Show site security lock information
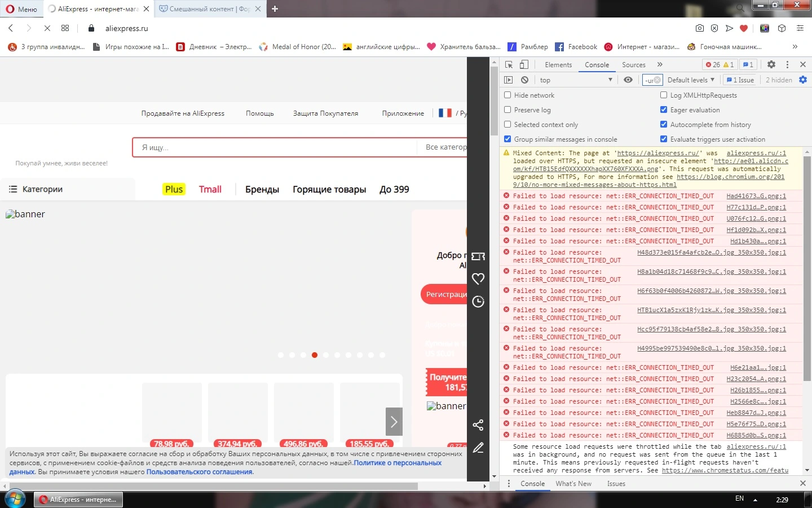The image size is (812, 508). (x=91, y=28)
